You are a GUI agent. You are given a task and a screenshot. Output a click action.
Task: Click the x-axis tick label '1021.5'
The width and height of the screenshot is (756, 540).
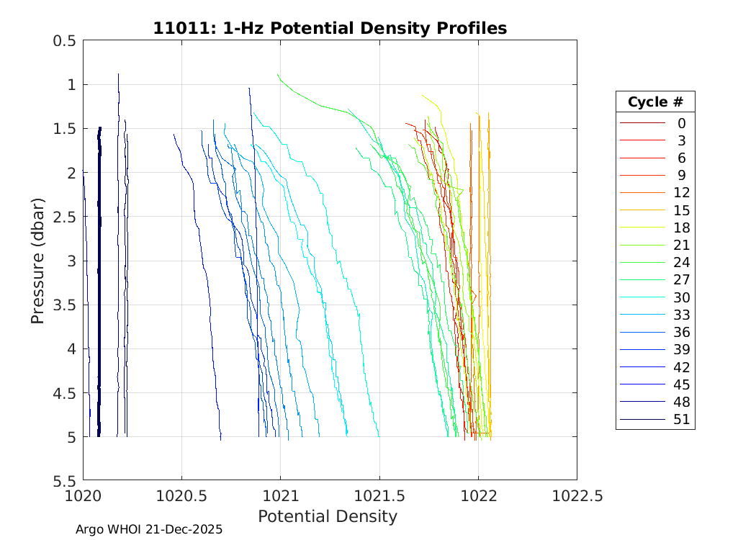pyautogui.click(x=379, y=496)
